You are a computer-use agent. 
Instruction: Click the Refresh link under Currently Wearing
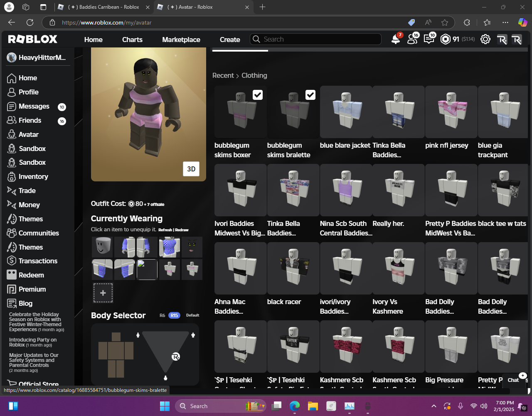pos(165,230)
